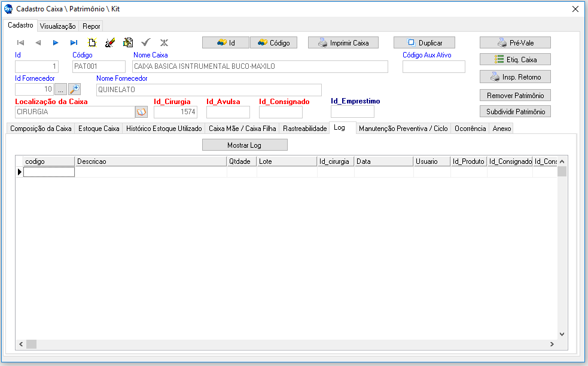This screenshot has height=366, width=588.
Task: Jump to the last record
Action: coord(74,42)
